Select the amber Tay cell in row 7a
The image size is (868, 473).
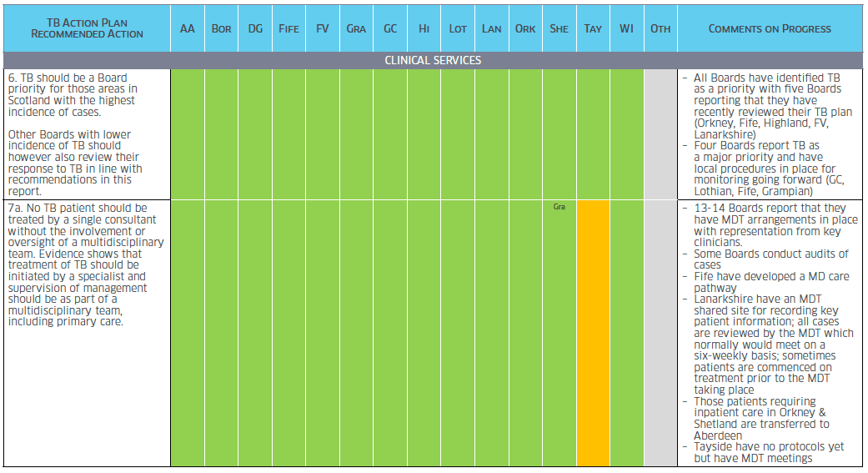point(593,333)
